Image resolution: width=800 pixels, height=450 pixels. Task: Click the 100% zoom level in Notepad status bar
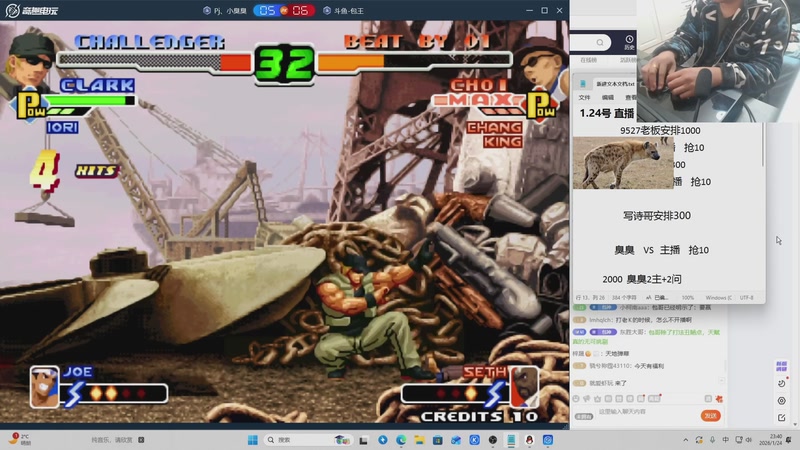(x=688, y=297)
